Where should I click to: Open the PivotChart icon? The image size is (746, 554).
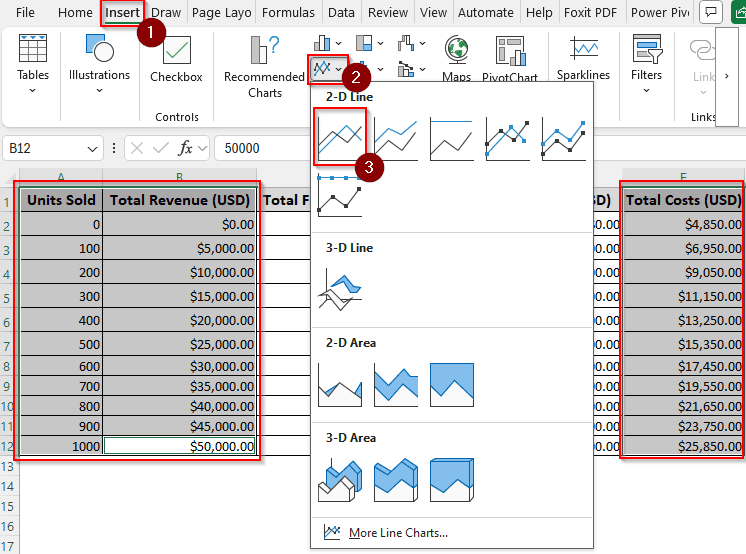click(510, 50)
